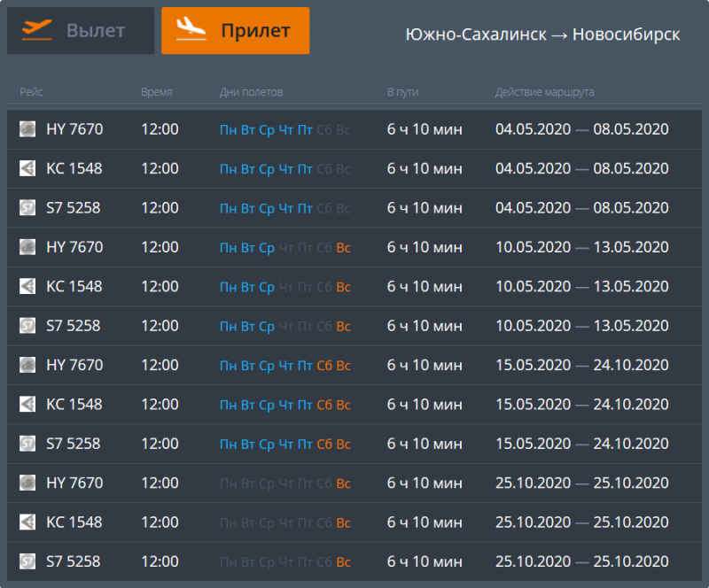The width and height of the screenshot is (709, 588).
Task: Click airline logo of S7 5258 starting 04.05.2020
Action: pyautogui.click(x=27, y=208)
